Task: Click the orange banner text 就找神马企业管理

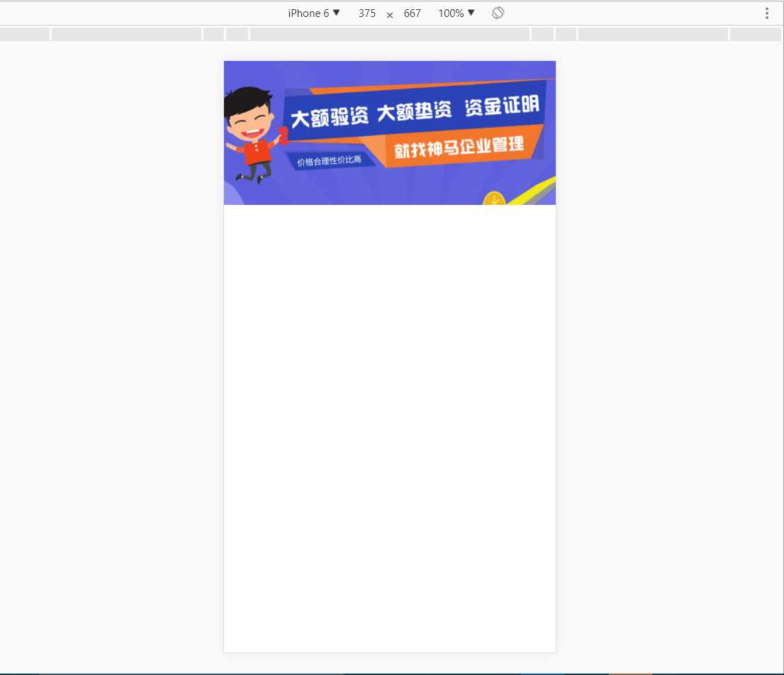Action: tap(459, 147)
